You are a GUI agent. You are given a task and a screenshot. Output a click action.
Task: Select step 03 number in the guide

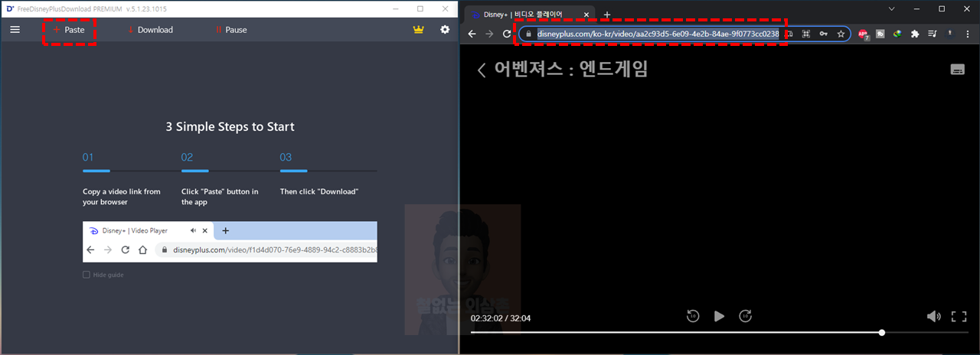286,157
